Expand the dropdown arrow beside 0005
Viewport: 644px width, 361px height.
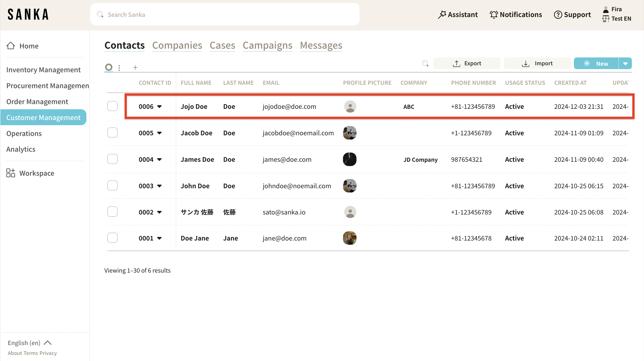tap(160, 133)
